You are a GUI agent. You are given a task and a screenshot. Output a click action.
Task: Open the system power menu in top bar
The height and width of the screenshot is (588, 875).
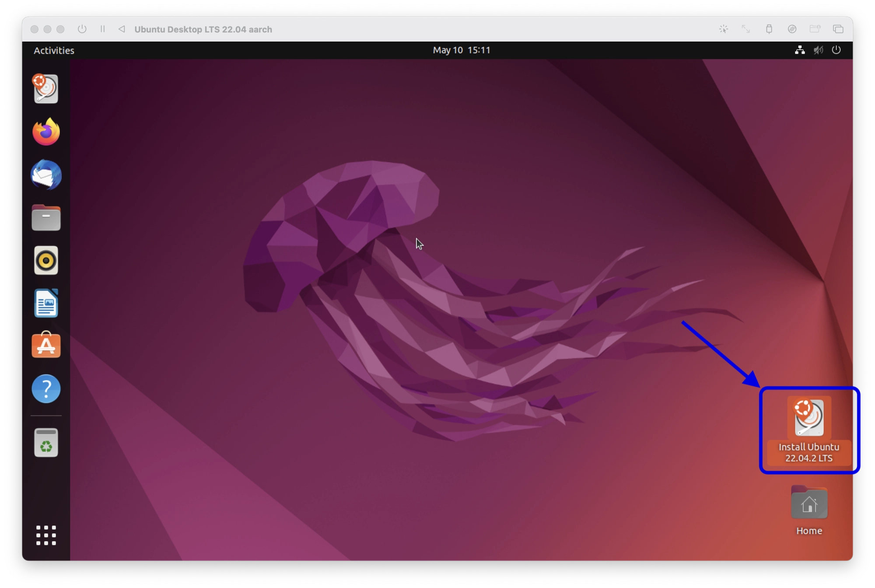point(836,50)
